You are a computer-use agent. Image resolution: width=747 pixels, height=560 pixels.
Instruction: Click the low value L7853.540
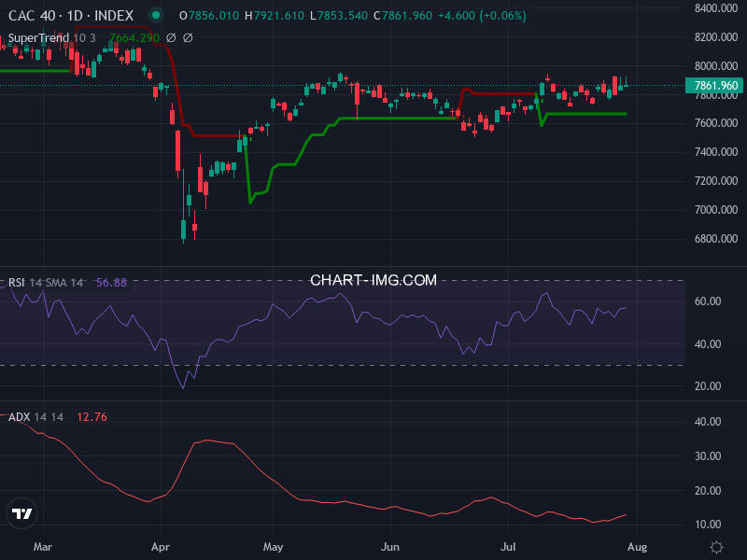pos(339,16)
